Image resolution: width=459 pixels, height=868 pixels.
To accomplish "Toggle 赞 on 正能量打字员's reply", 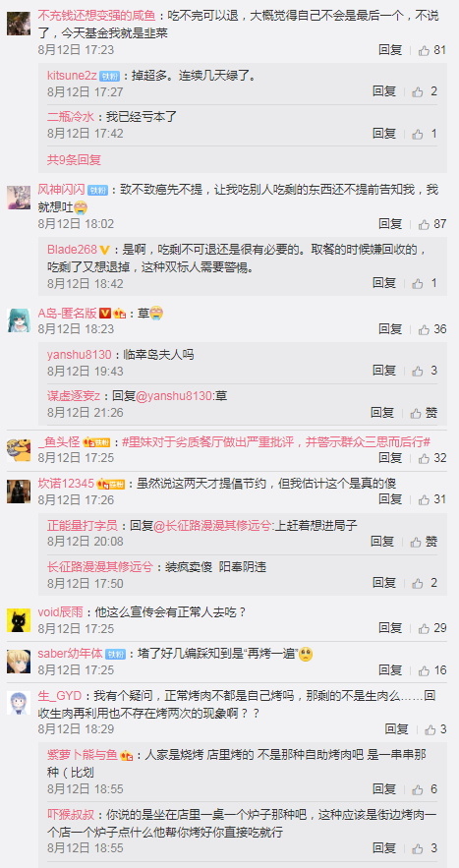I will pyautogui.click(x=425, y=542).
